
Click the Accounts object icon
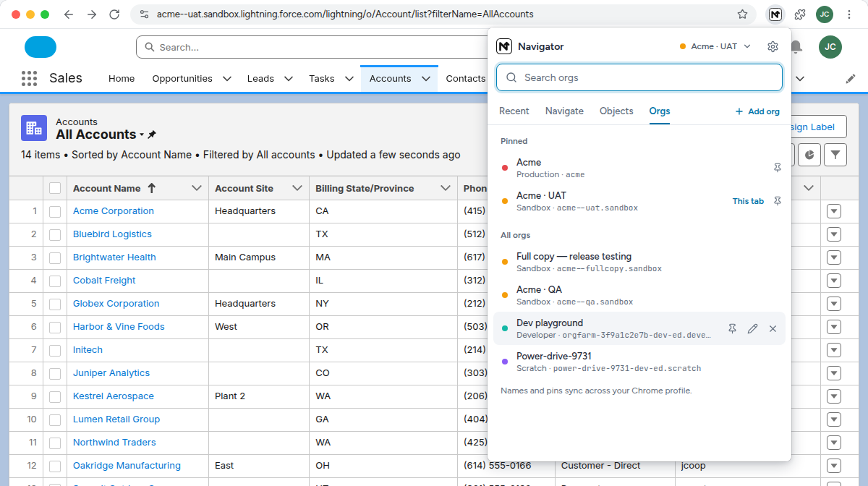[34, 128]
